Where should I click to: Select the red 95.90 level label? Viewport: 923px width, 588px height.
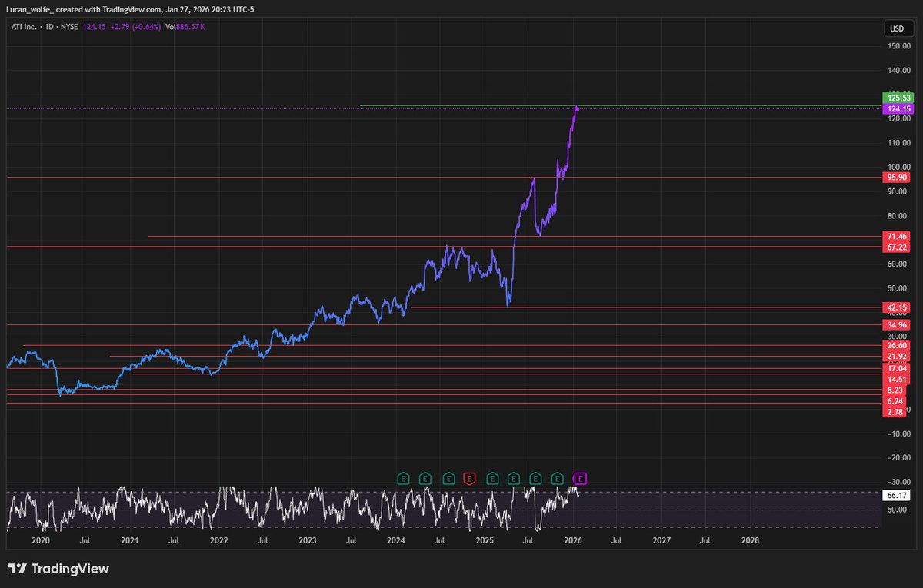pyautogui.click(x=898, y=178)
